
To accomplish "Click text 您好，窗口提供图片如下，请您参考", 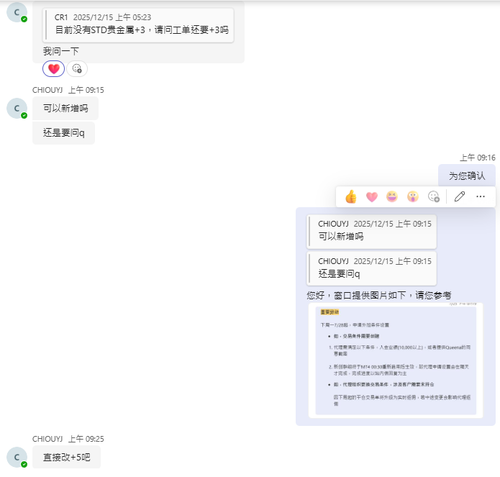I will [379, 295].
